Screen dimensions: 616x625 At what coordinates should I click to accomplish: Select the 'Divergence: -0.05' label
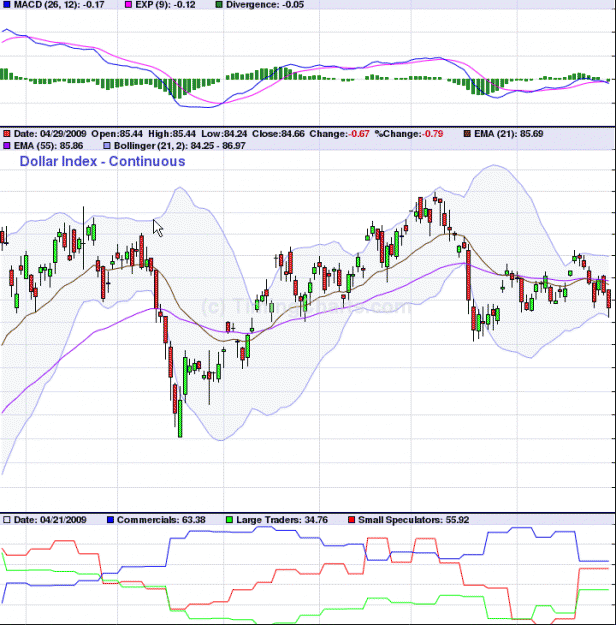click(265, 5)
